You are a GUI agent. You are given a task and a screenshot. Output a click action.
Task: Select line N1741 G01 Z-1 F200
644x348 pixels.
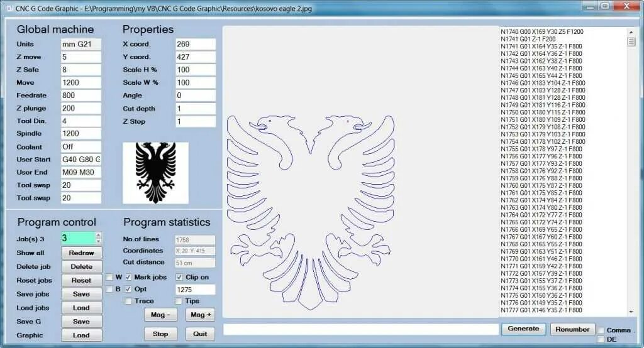click(528, 39)
